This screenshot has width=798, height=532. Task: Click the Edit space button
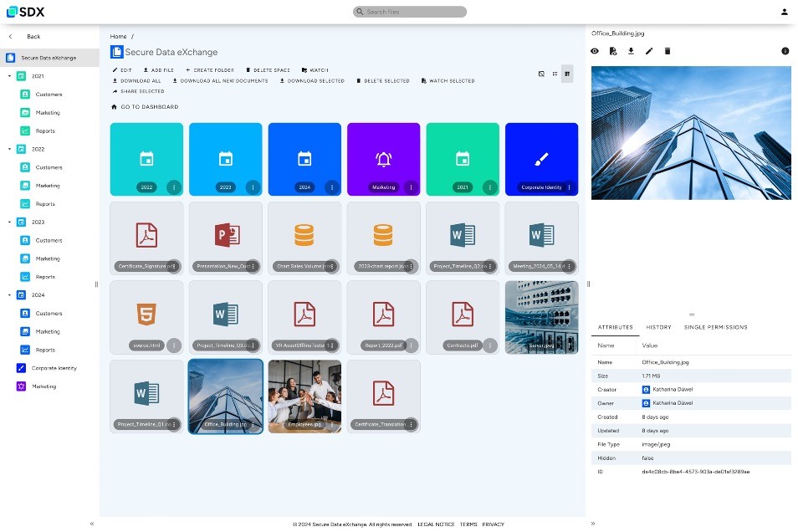coord(122,70)
